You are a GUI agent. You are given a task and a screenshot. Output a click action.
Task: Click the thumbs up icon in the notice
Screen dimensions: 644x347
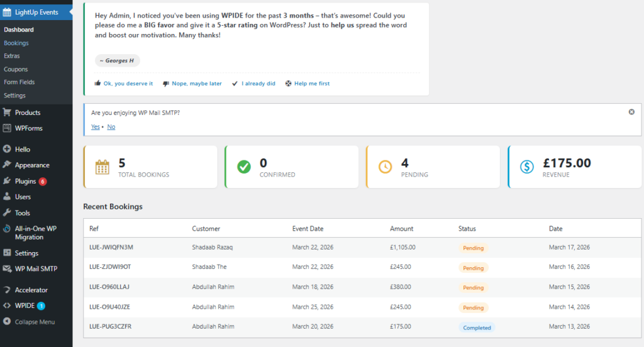pos(97,83)
